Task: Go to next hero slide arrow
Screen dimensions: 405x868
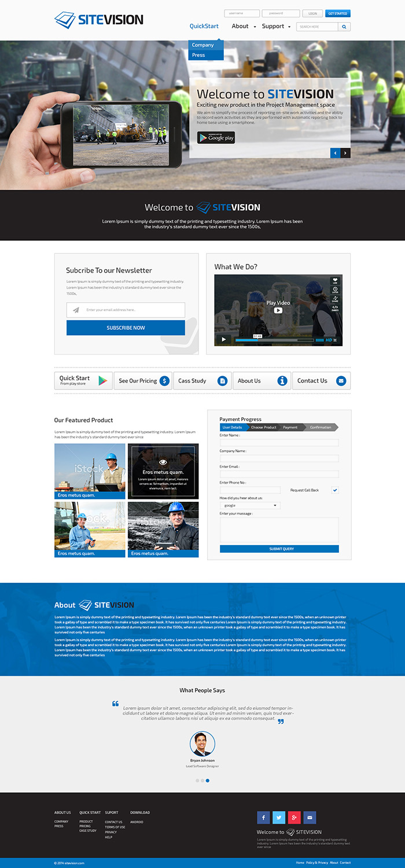Action: pyautogui.click(x=345, y=153)
